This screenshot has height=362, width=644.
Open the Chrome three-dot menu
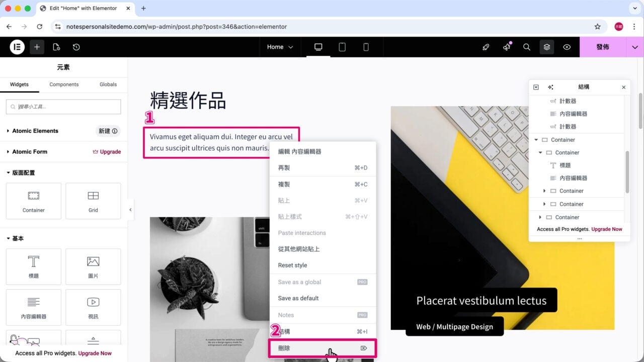point(634,27)
